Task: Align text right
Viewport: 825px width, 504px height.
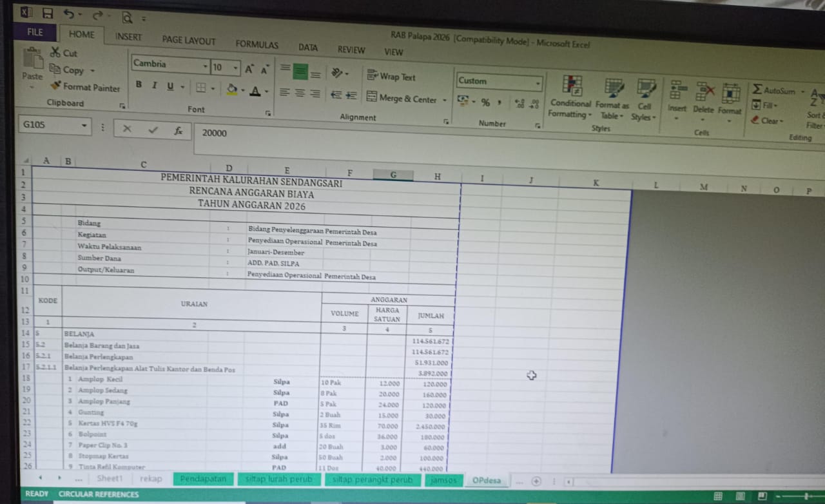Action: click(315, 94)
